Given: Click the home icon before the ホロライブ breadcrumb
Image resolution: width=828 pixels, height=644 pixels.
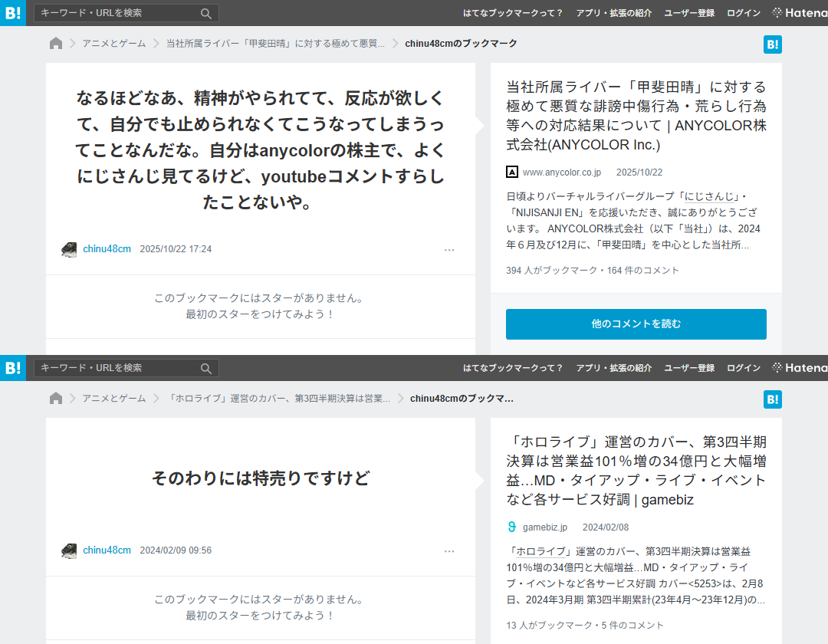Looking at the screenshot, I should point(56,399).
